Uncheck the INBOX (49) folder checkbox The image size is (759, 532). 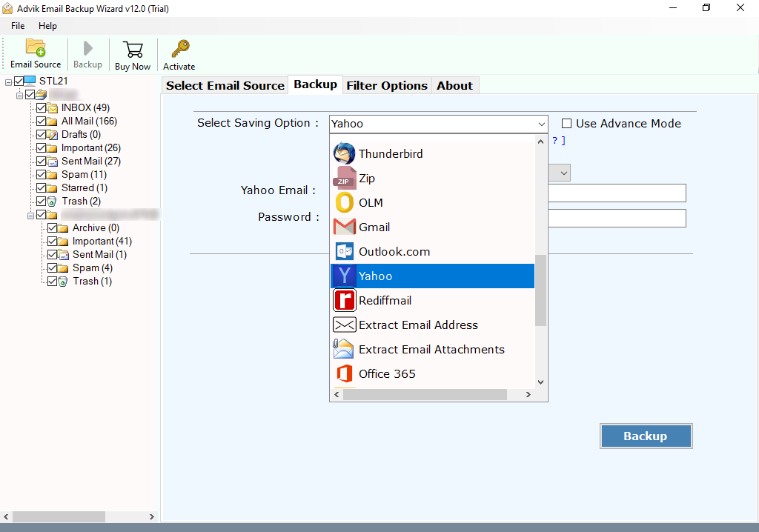click(42, 108)
